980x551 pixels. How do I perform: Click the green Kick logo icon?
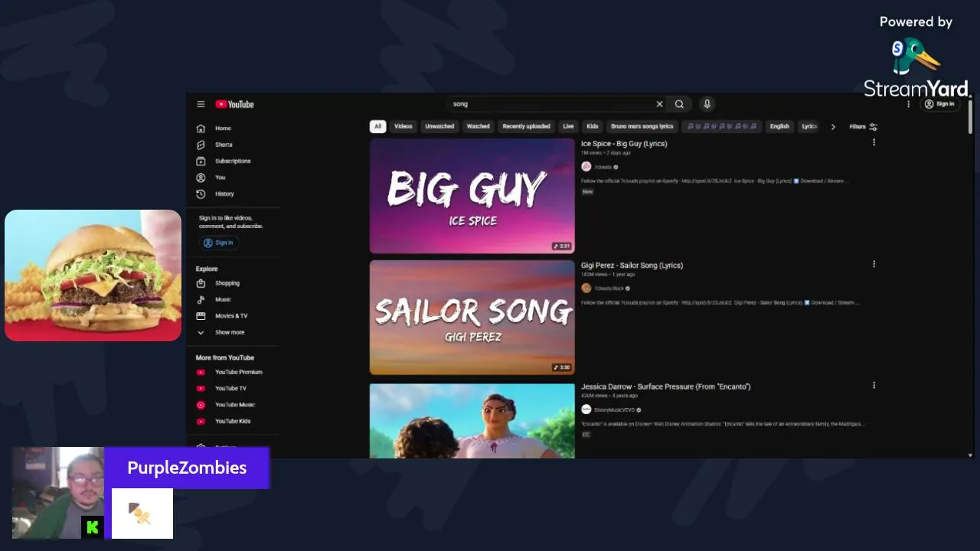[93, 527]
